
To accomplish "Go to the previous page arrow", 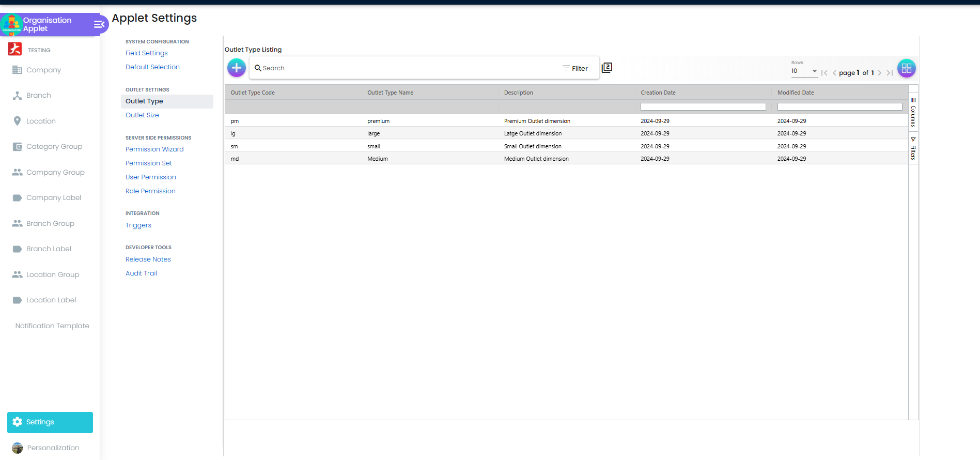I will point(834,73).
